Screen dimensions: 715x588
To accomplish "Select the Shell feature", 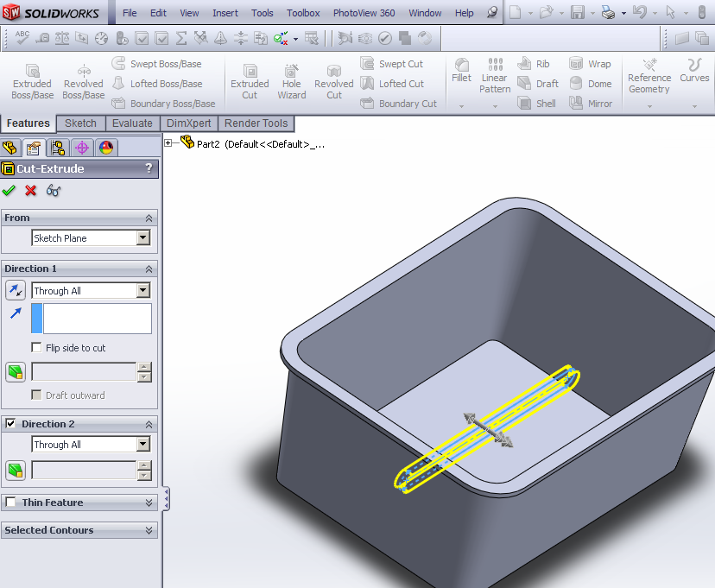I will [x=537, y=104].
